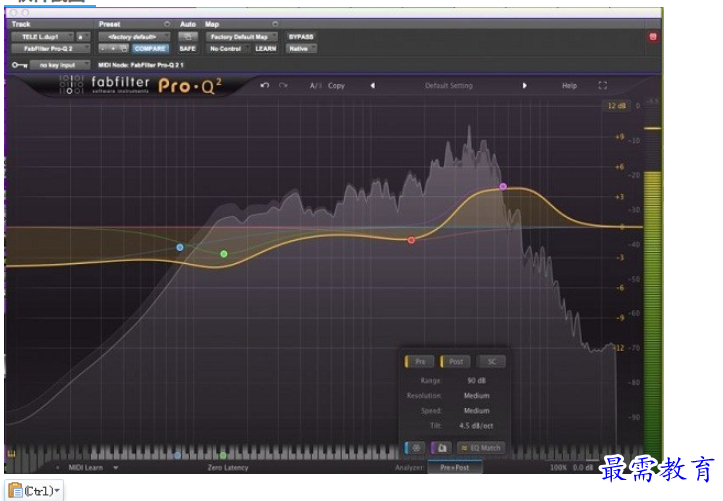Open the Analyzer Pre+Post menu
723x501 pixels.
tap(455, 467)
